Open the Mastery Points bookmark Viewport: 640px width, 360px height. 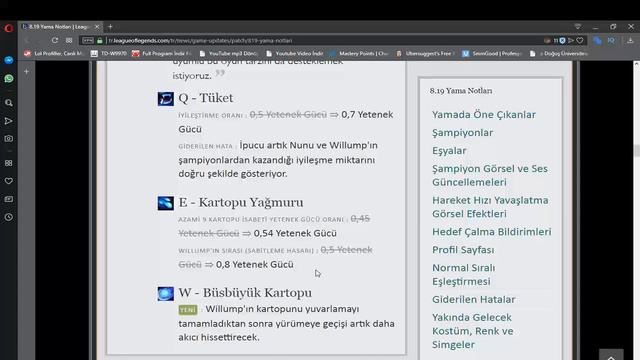pyautogui.click(x=359, y=53)
